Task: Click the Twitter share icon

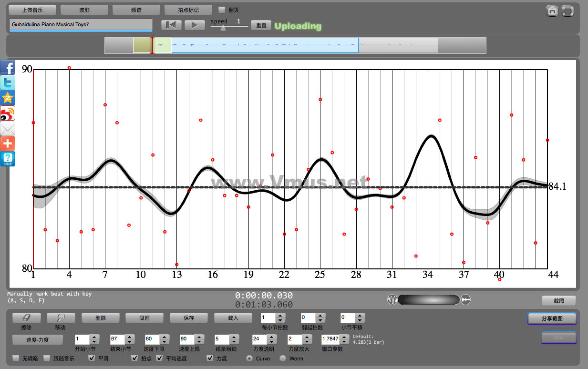Action: (x=8, y=82)
